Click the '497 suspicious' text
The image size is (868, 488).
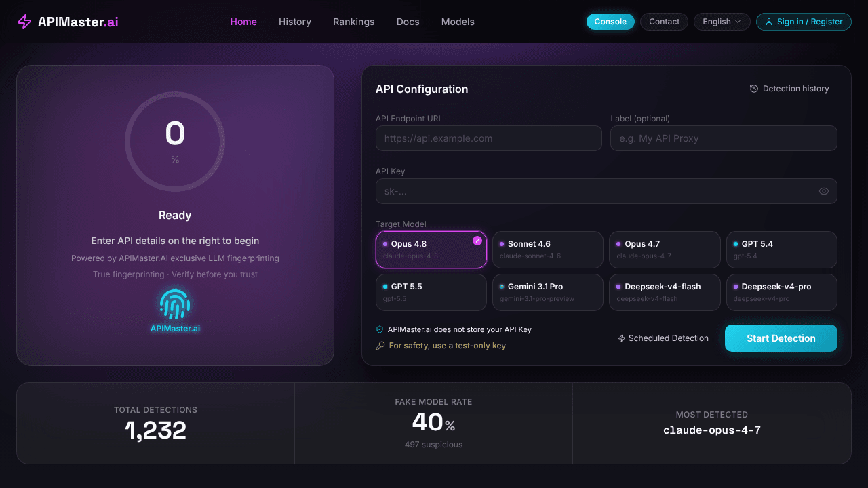(434, 445)
